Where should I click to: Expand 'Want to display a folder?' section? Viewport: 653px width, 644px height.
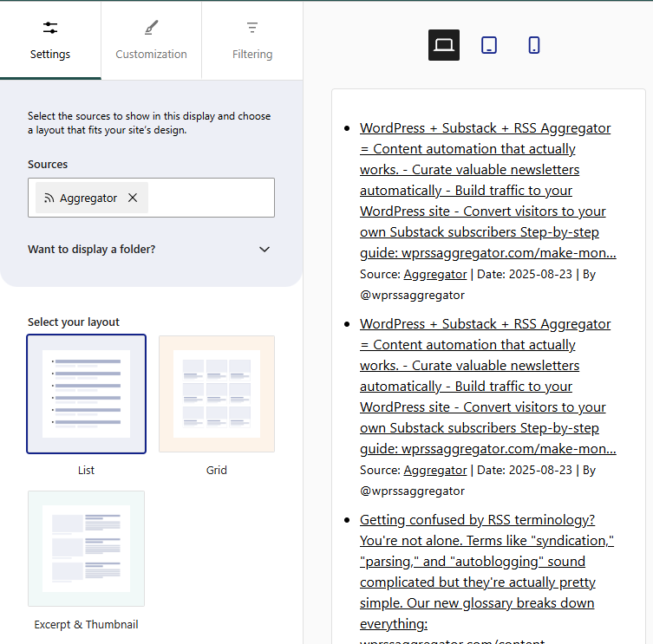(149, 250)
